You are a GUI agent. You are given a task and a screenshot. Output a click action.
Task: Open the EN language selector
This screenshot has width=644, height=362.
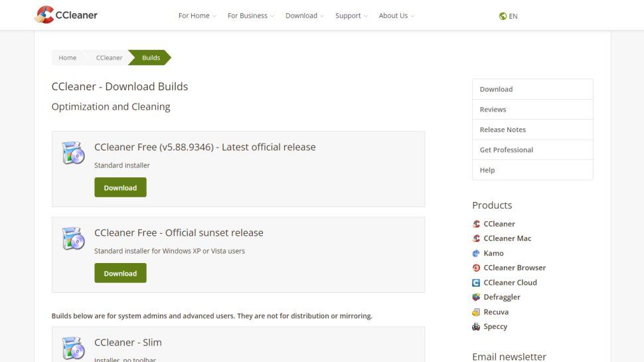tap(508, 16)
